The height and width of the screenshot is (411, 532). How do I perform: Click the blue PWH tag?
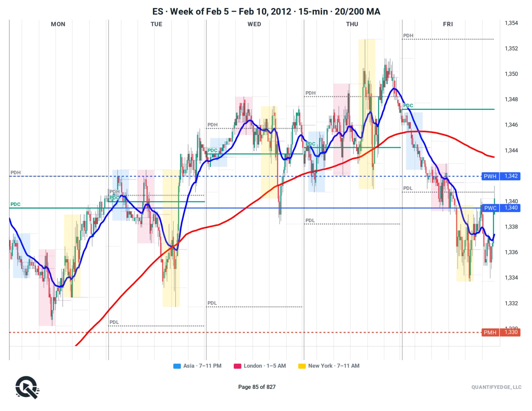[490, 176]
